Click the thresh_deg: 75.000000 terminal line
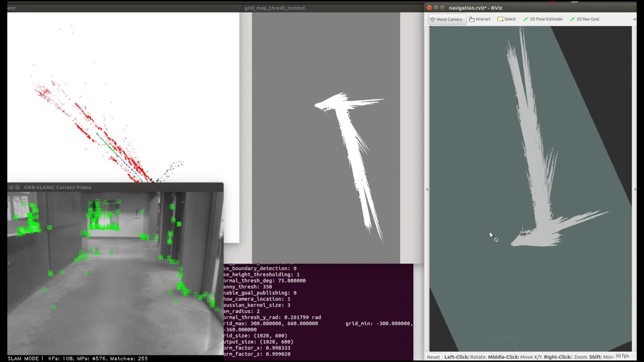The width and height of the screenshot is (644, 362). pos(265,281)
